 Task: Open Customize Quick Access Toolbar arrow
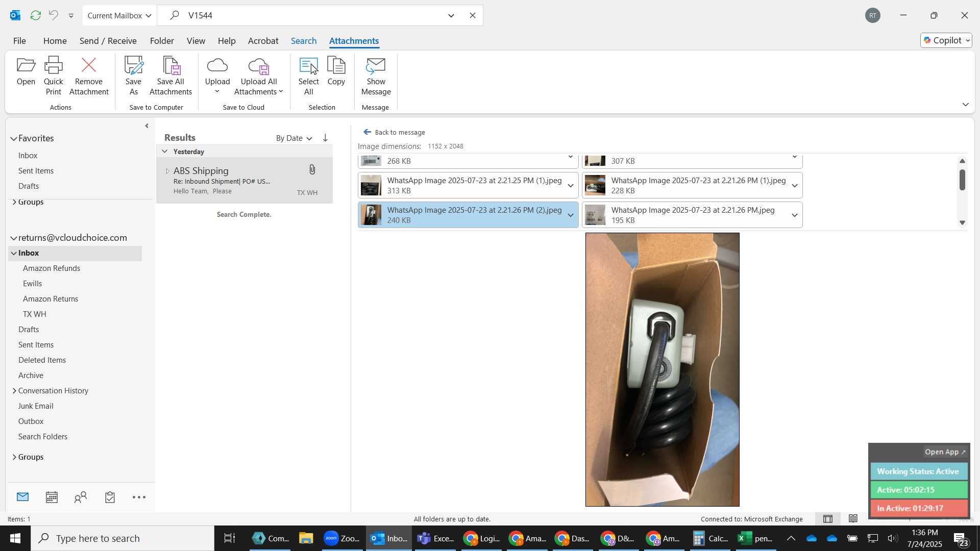point(71,16)
